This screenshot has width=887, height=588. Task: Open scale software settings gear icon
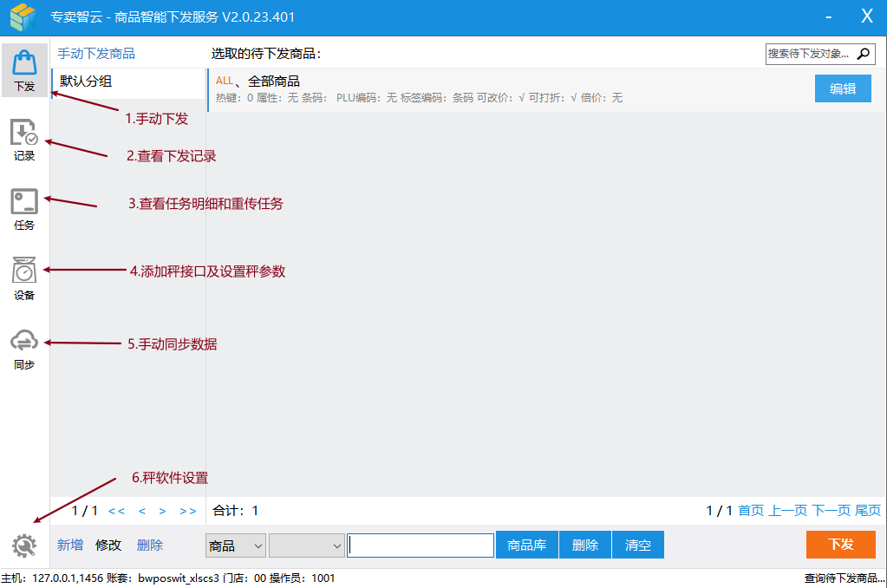24,546
